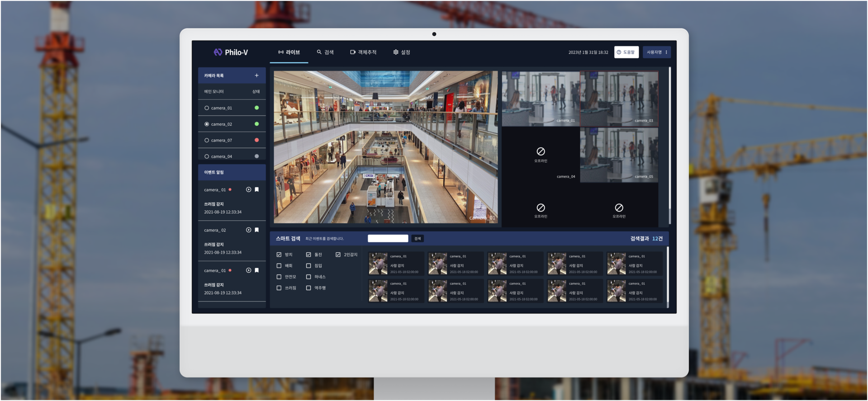This screenshot has height=401, width=868.
Task: Click camera_07 red status dot in camera list
Action: tap(256, 140)
